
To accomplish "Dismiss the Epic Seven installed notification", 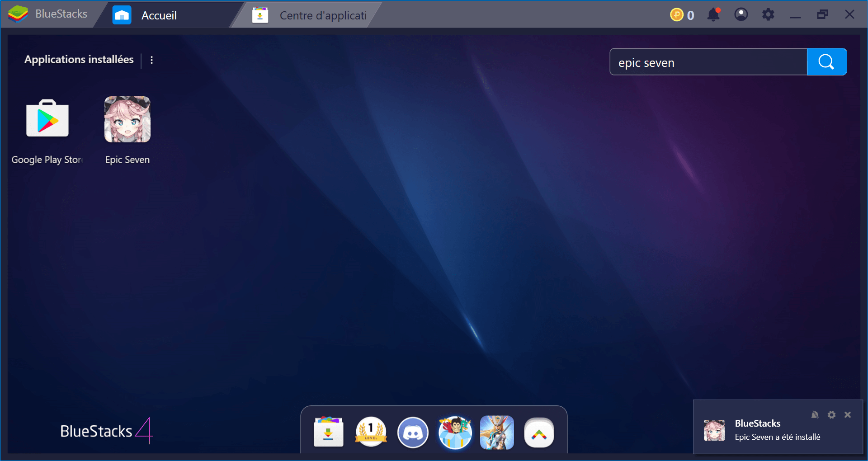I will (848, 414).
